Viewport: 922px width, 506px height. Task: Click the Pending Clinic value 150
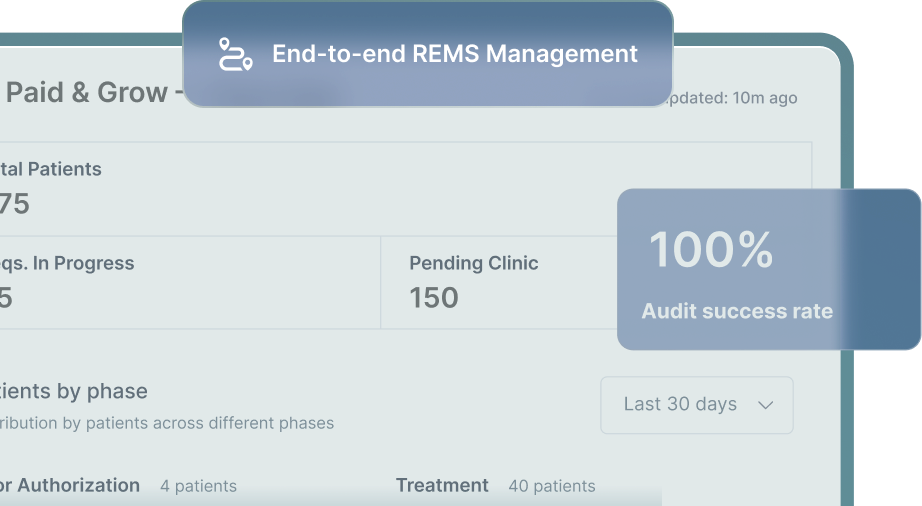pos(434,297)
